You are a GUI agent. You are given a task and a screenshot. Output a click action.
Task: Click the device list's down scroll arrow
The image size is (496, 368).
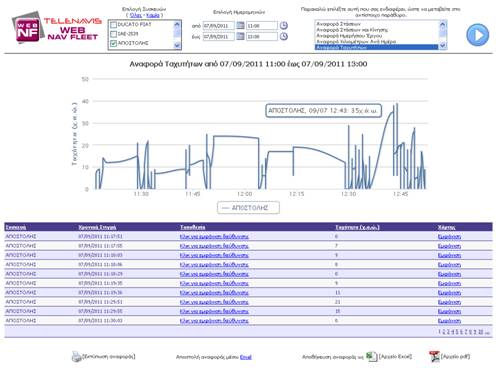177,46
